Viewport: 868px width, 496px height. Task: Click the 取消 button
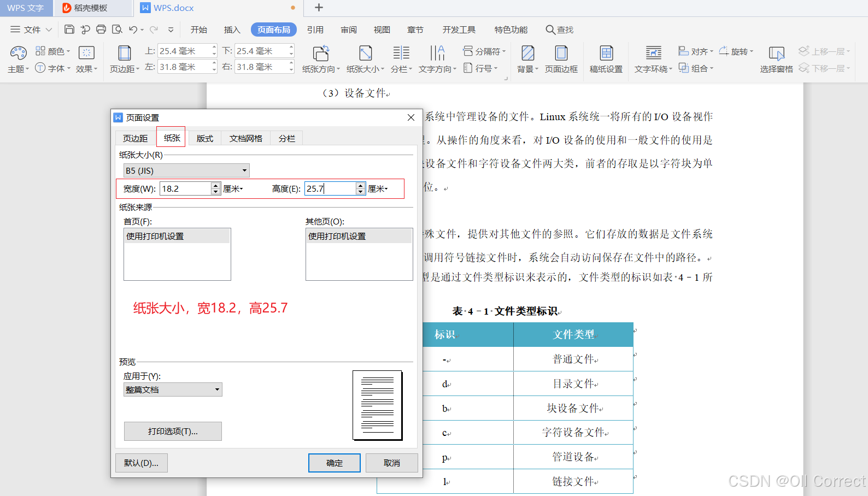392,463
